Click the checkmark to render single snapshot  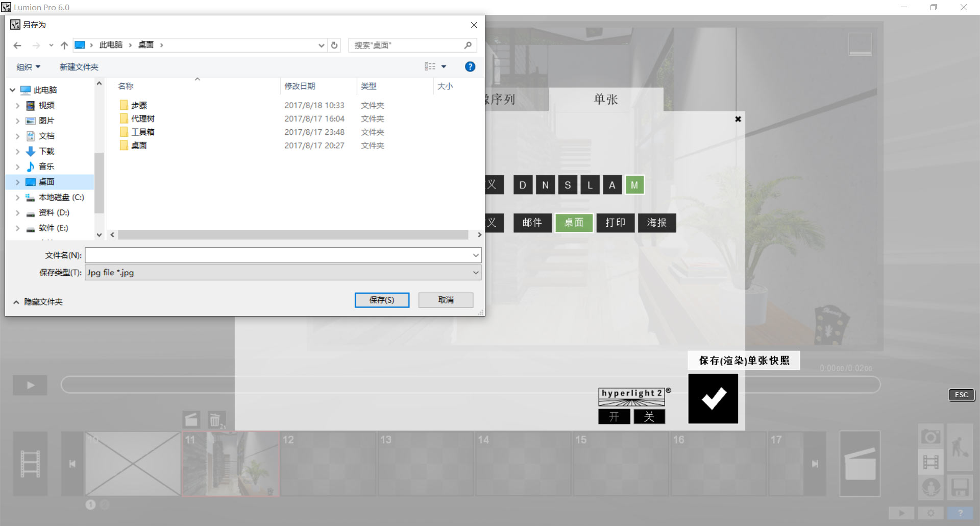[713, 399]
